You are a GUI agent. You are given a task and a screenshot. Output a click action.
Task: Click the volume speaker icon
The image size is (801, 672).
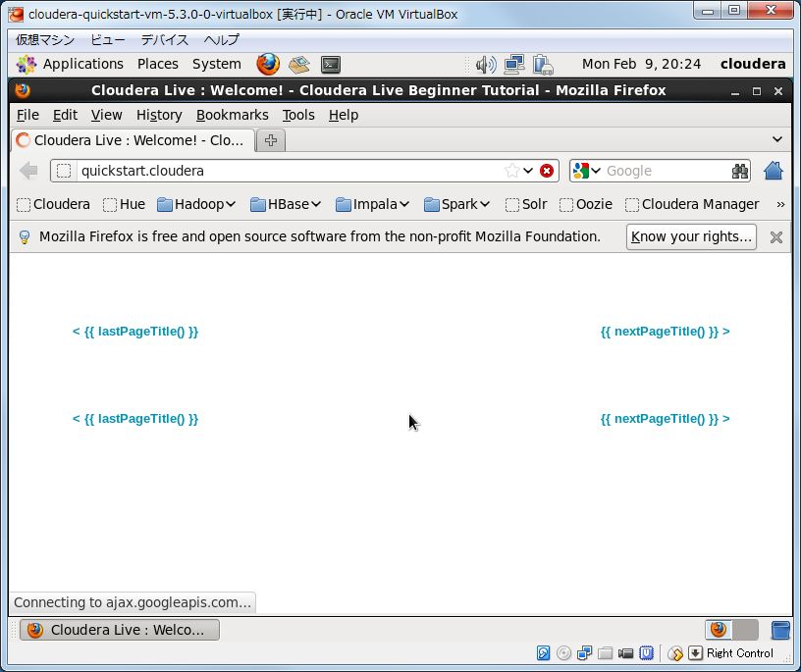(485, 65)
